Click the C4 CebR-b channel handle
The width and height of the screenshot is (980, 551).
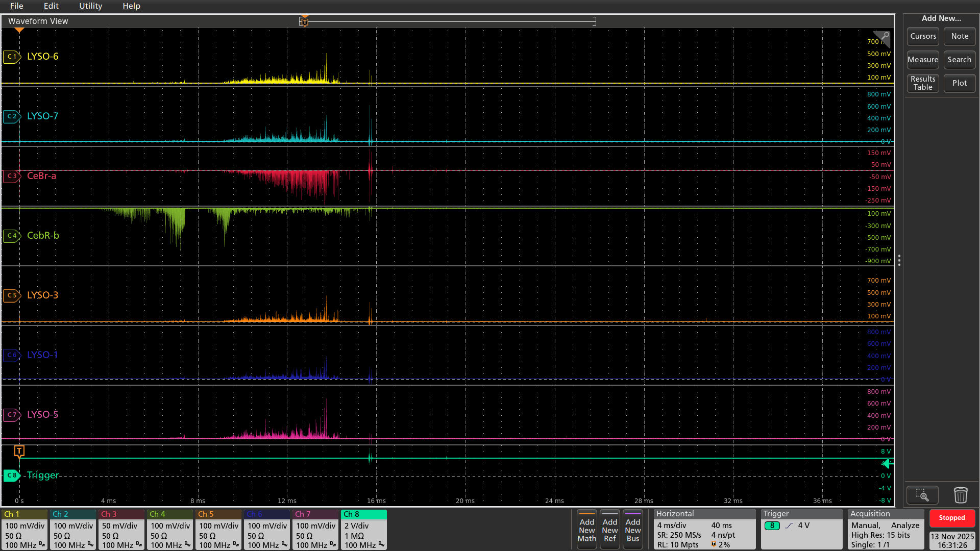click(x=12, y=236)
